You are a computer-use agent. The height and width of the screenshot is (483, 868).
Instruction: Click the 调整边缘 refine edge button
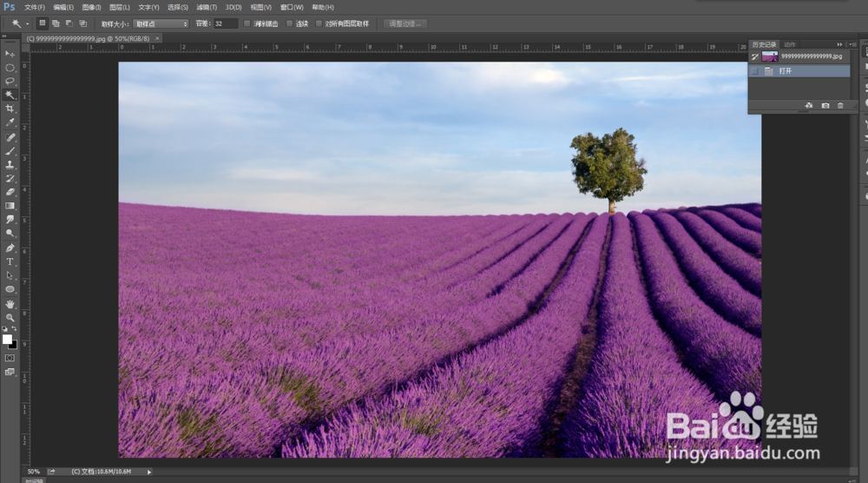point(404,23)
